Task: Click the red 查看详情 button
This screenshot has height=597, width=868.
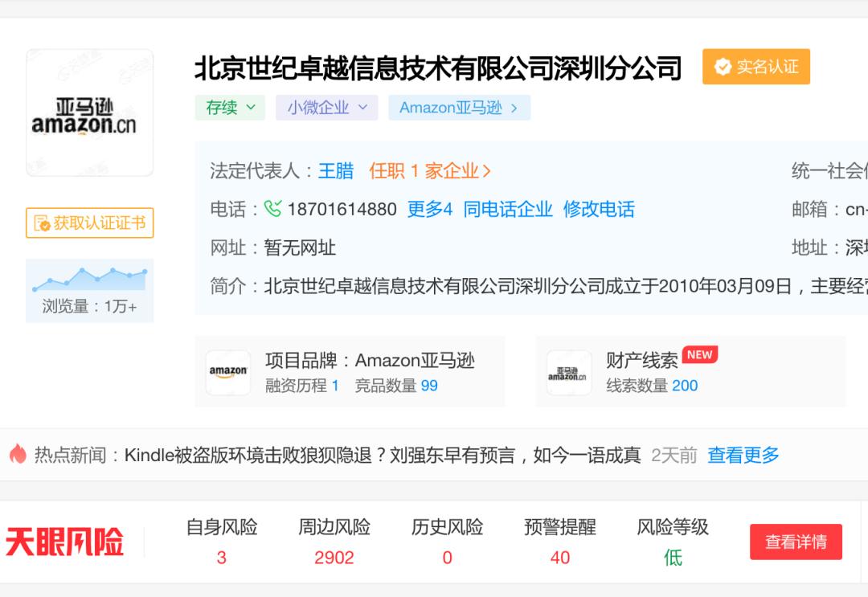Action: [796, 542]
